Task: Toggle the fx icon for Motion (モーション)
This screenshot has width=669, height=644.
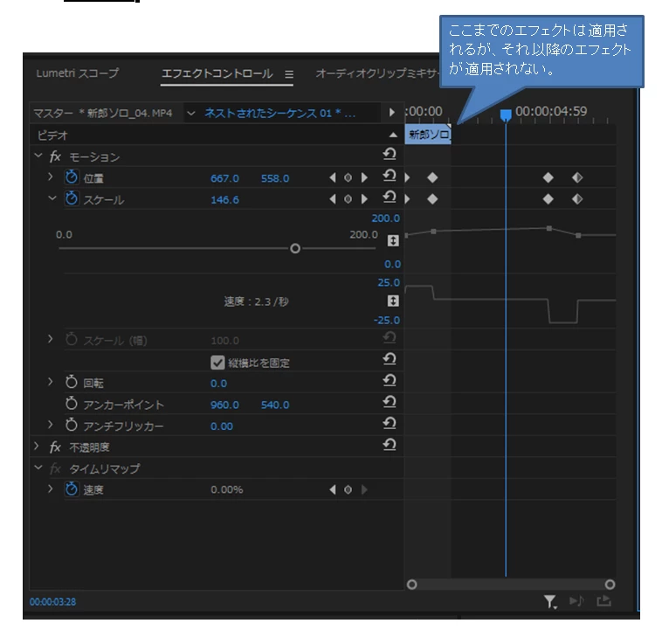Action: (x=55, y=156)
